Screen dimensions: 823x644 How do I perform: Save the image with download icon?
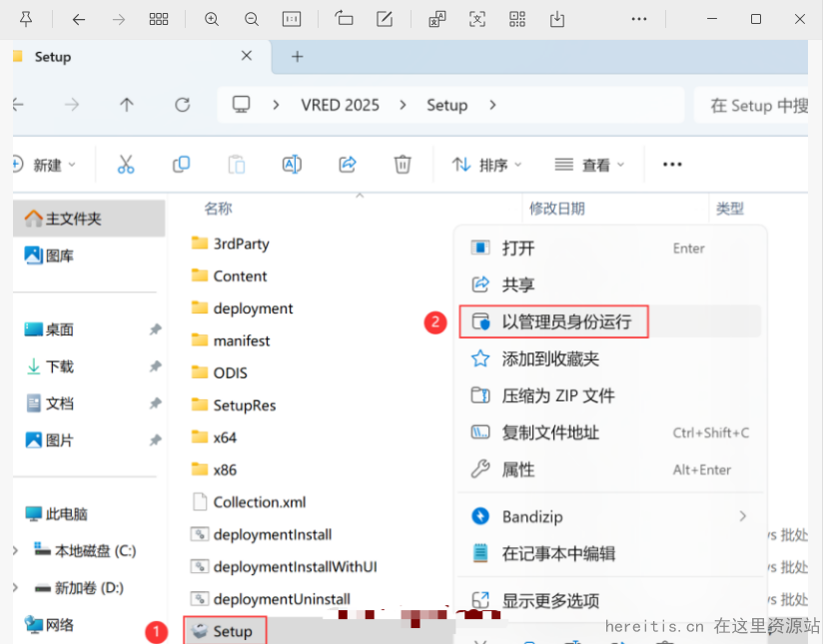[x=557, y=19]
